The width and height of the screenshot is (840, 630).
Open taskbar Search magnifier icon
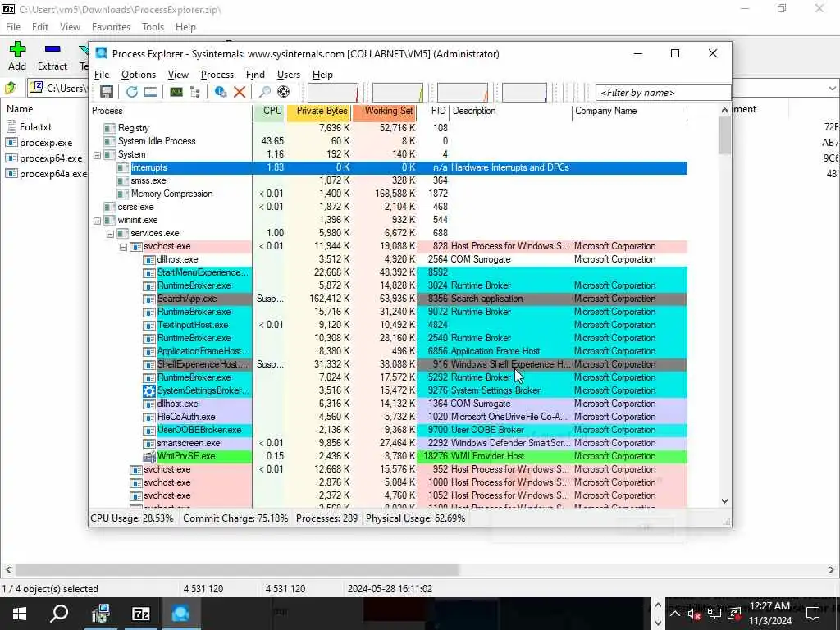coord(59,614)
